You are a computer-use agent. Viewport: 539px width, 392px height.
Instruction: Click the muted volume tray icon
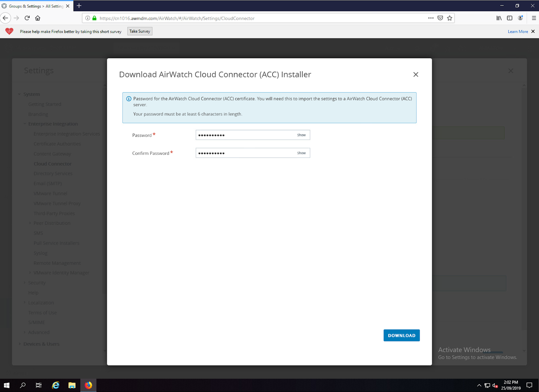(x=495, y=386)
